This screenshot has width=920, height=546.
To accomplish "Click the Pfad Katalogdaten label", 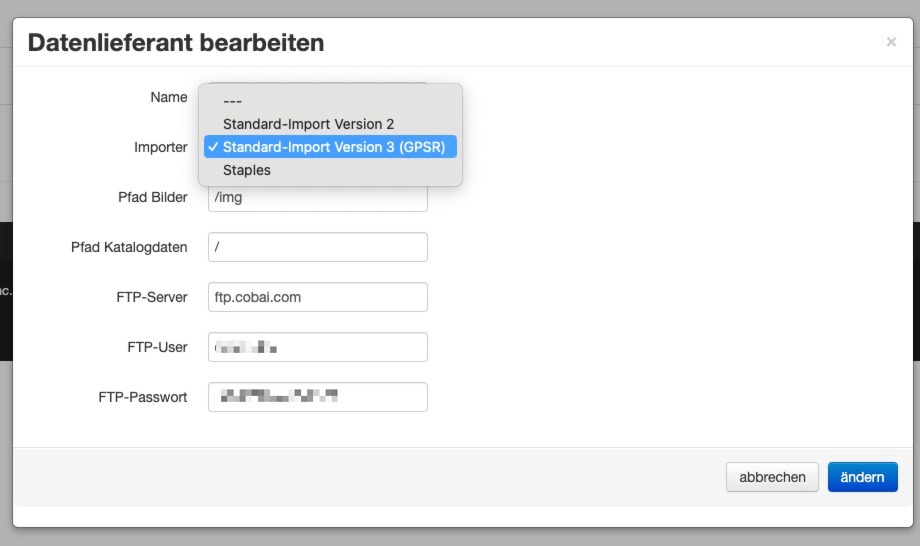I will 129,247.
